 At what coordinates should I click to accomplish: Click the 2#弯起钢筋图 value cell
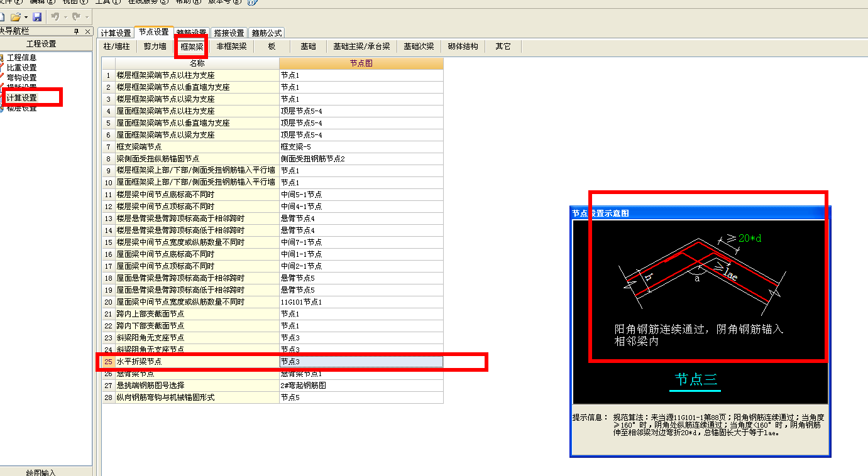pyautogui.click(x=361, y=386)
